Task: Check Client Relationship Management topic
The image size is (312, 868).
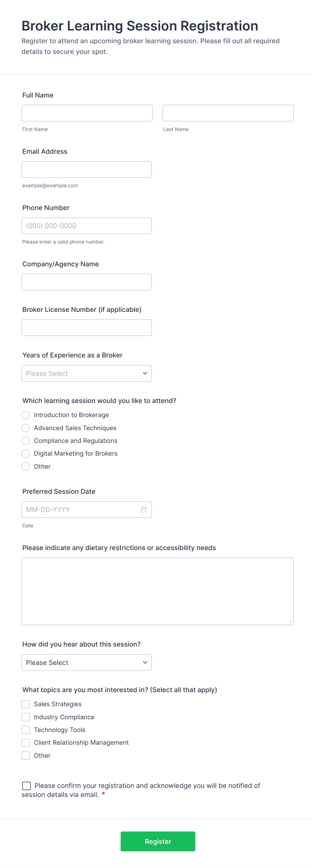Action: click(25, 743)
